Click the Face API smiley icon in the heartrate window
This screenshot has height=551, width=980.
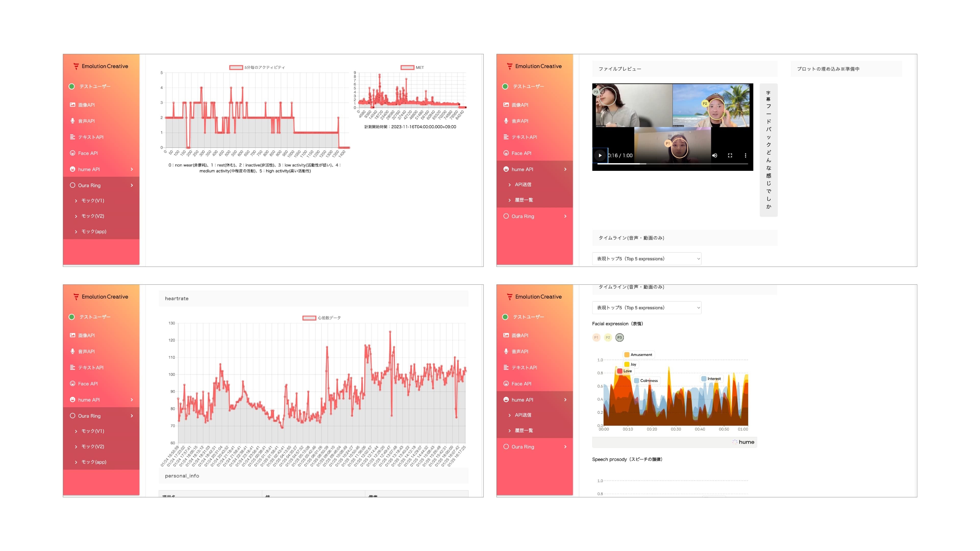72,384
